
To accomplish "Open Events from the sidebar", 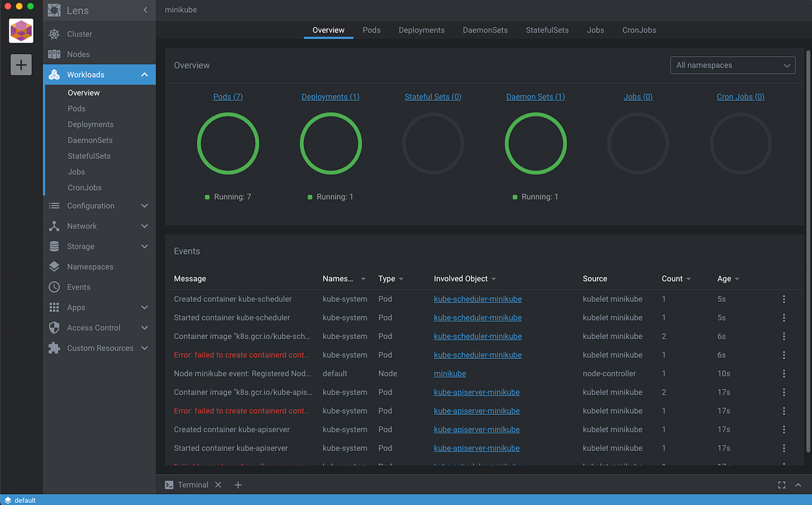I will click(x=78, y=287).
